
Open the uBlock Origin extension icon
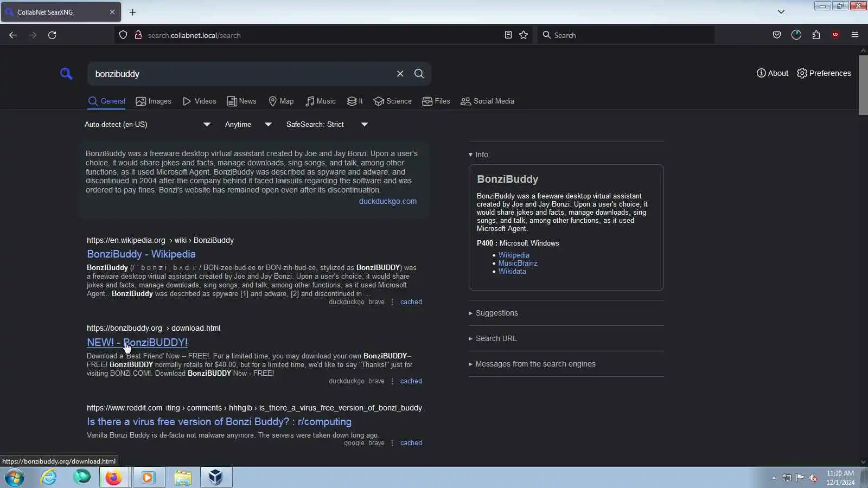(835, 35)
